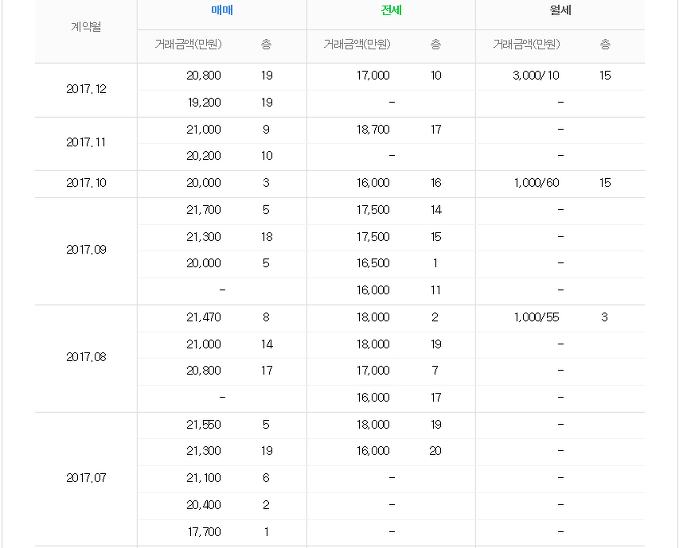Select the 2017.10 contract month cell
The width and height of the screenshot is (683, 548).
tap(86, 183)
